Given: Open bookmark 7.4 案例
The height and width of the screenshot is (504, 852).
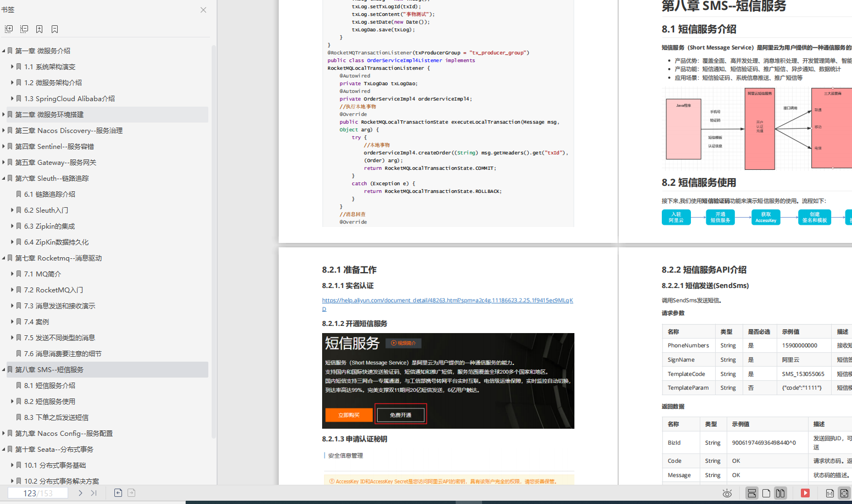Looking at the screenshot, I should point(36,322).
